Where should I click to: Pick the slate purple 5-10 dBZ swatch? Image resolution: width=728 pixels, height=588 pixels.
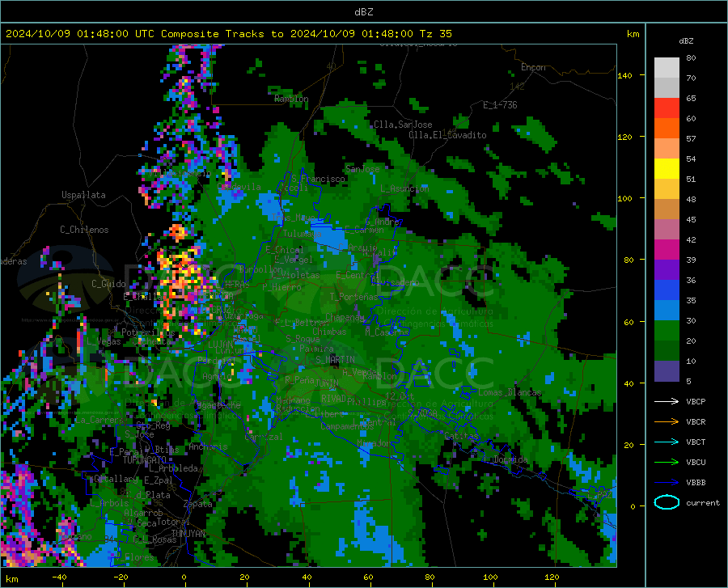tap(667, 371)
